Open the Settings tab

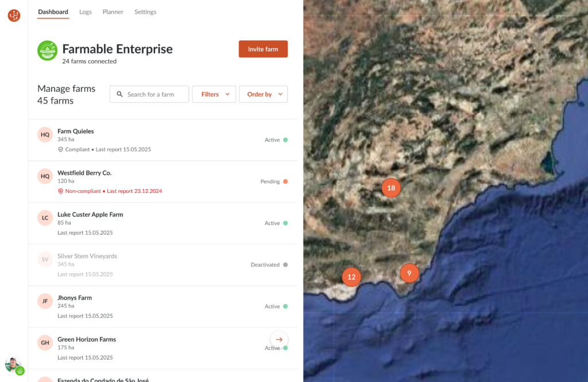coord(145,12)
